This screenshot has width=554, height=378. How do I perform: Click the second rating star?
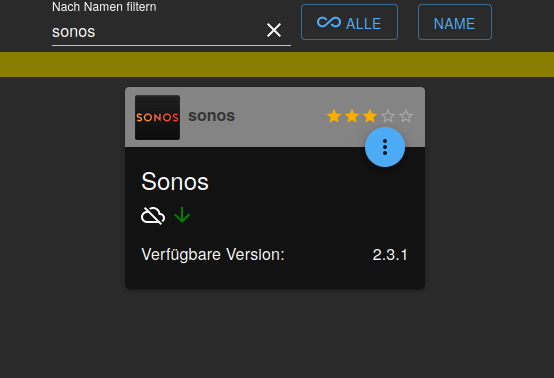[x=352, y=116]
